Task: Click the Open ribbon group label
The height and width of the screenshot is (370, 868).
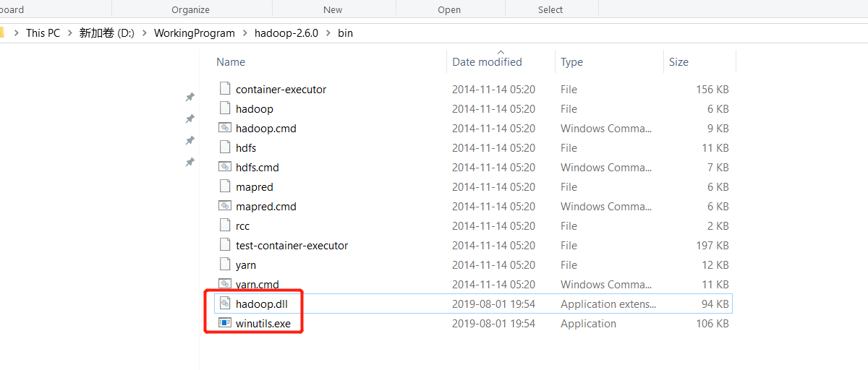Action: [x=449, y=9]
